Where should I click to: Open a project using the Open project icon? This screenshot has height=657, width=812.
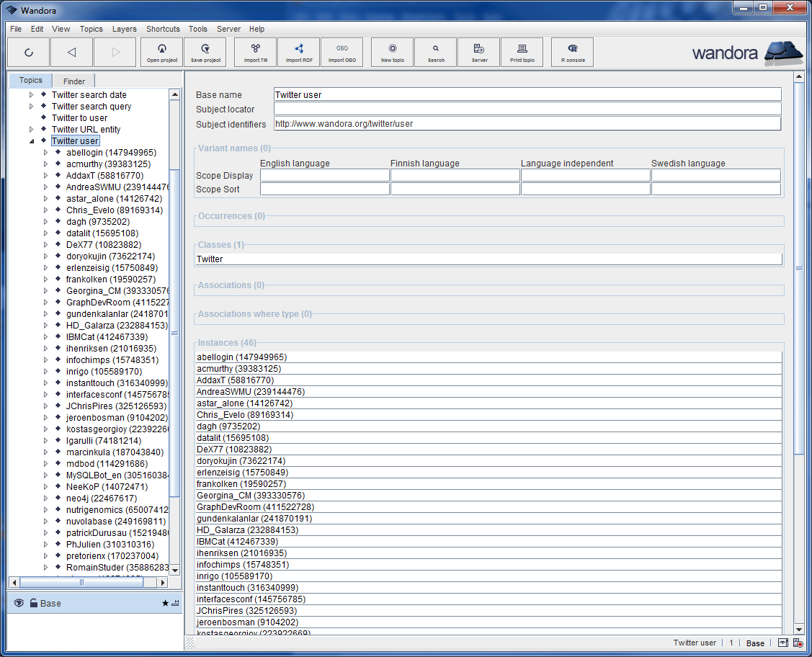pos(161,52)
